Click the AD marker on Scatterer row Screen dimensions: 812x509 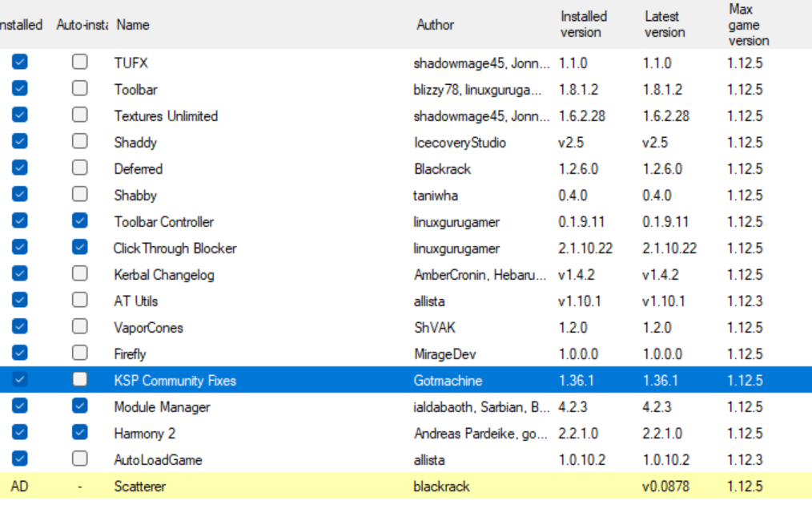[x=20, y=487]
